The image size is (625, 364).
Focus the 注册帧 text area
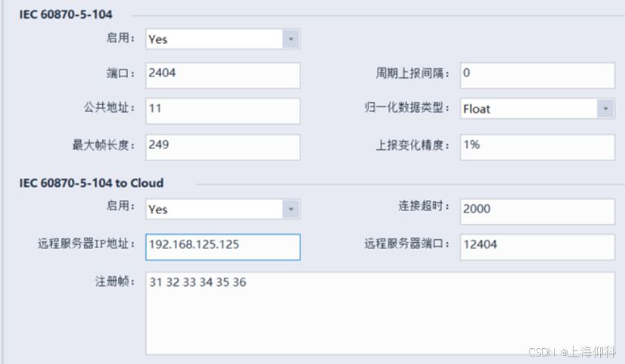coord(380,313)
